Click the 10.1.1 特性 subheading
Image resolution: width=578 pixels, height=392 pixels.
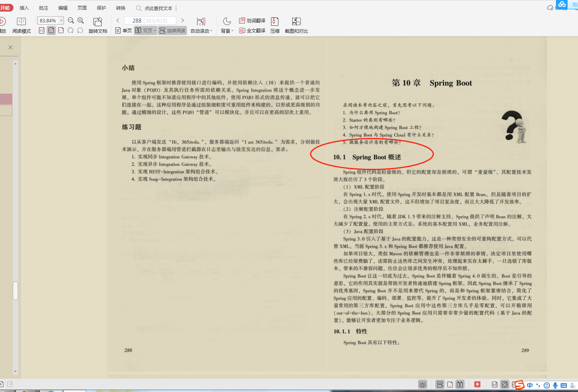350,331
